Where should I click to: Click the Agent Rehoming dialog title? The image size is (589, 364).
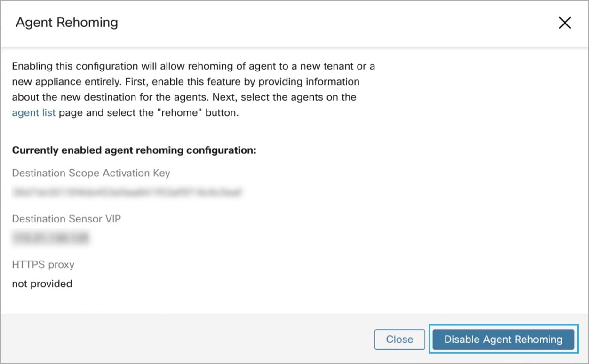tap(67, 23)
